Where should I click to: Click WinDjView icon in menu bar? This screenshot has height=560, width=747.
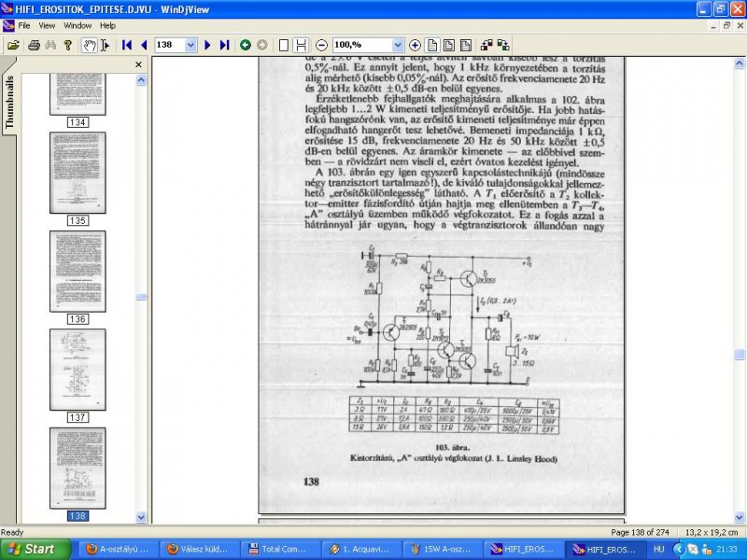coord(8,26)
